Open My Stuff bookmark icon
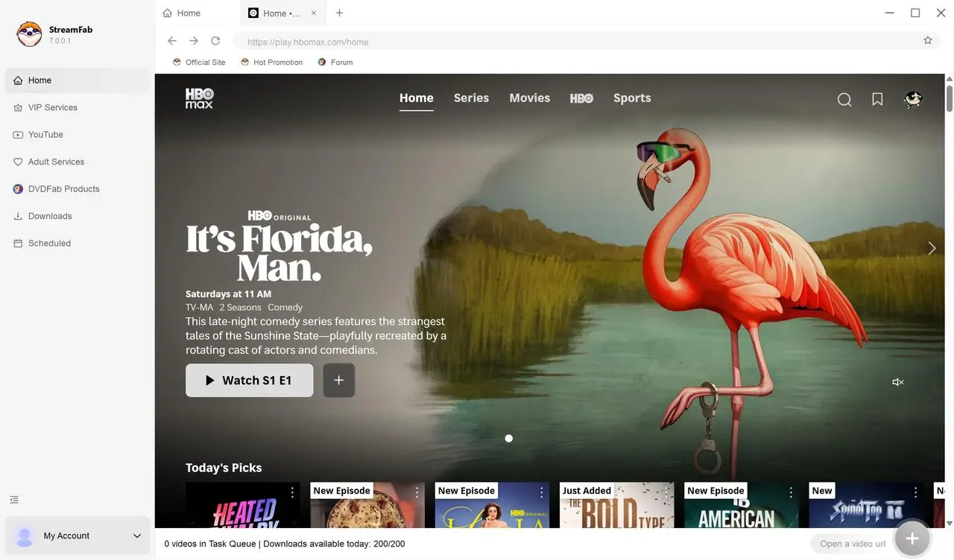954x560 pixels. [x=877, y=100]
